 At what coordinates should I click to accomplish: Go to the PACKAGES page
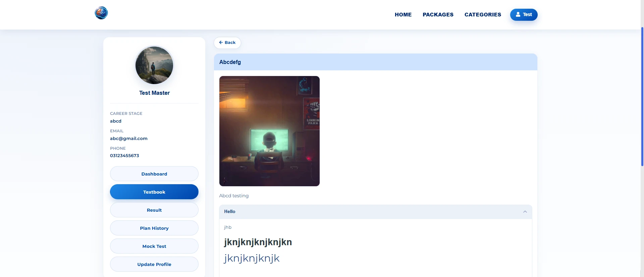coord(438,15)
